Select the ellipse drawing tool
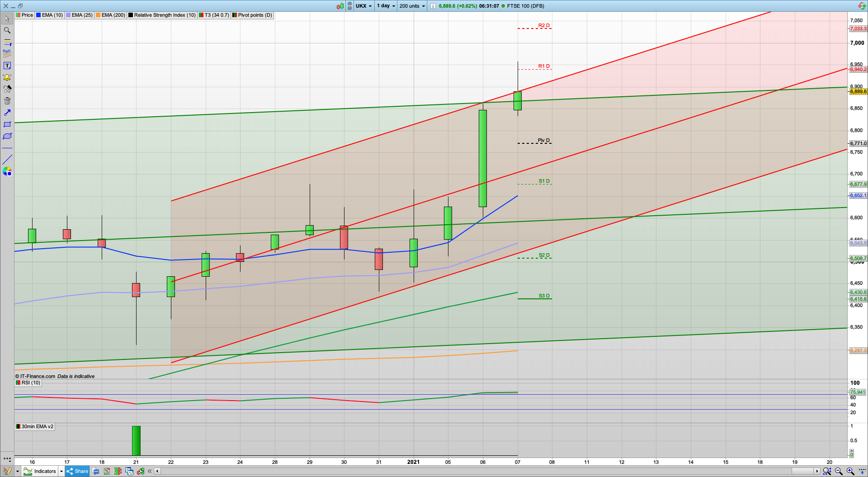 point(7,136)
